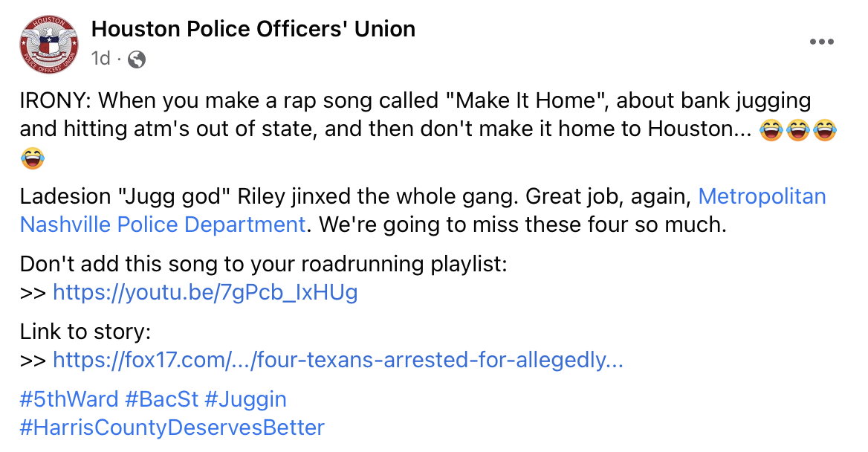Click the #HarrisCountyDeservesBetter hashtag

coord(172,427)
